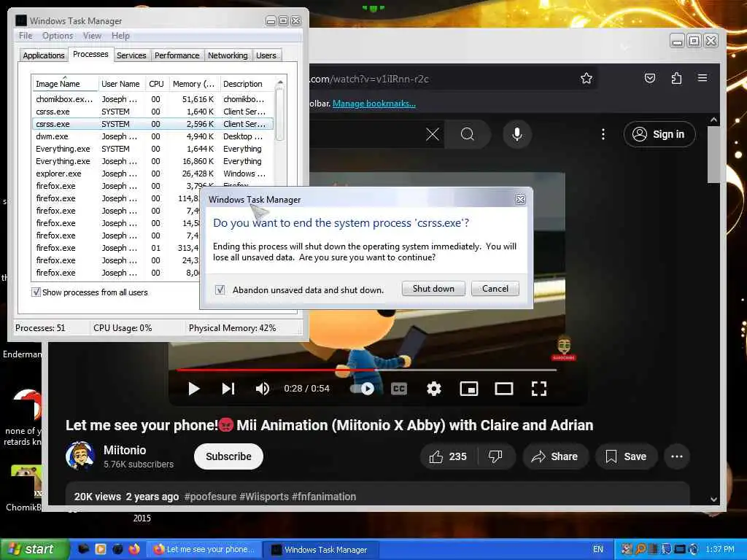Open the Miitonio channel name link
Screen dimensions: 747x560
coord(125,450)
